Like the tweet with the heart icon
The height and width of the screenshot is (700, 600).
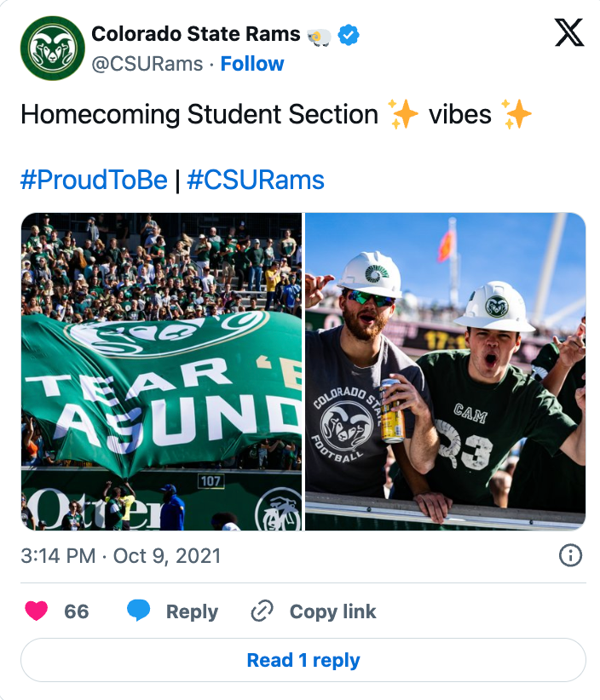coord(36,611)
